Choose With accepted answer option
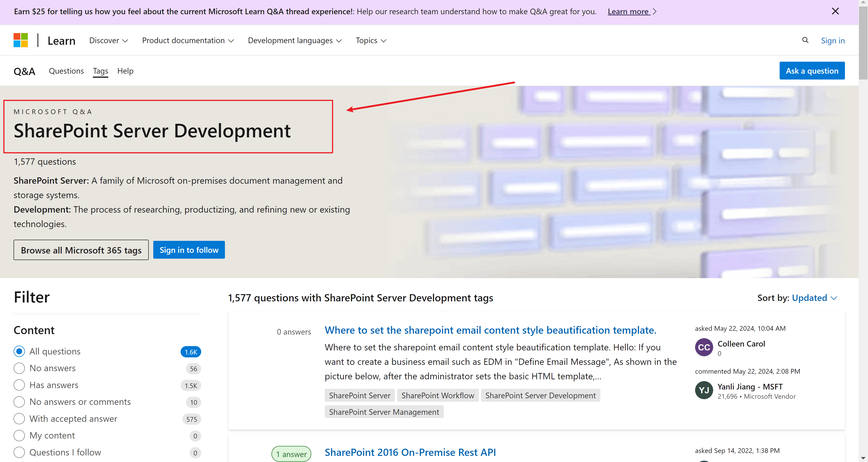This screenshot has height=462, width=868. [x=19, y=419]
